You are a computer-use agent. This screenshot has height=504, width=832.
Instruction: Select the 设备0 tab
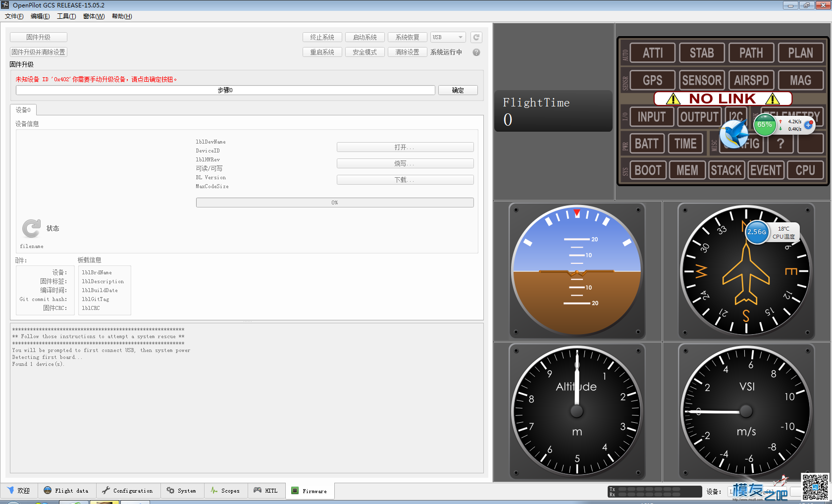pyautogui.click(x=23, y=110)
